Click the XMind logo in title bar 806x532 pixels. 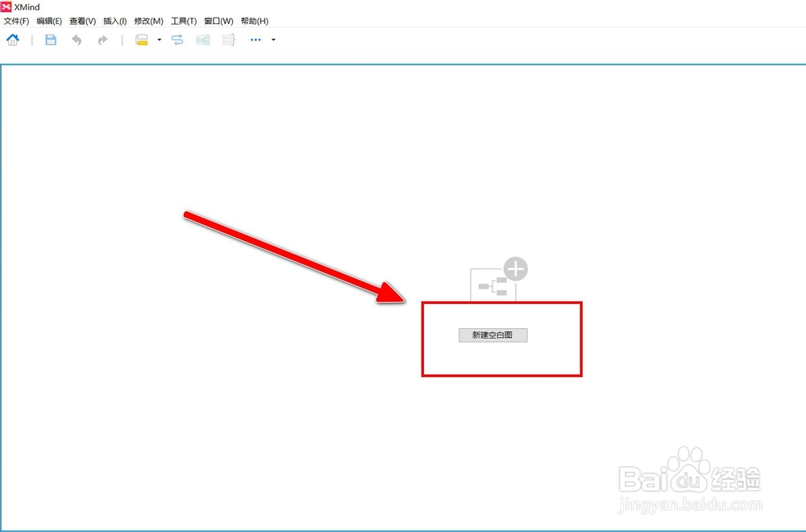tap(6, 6)
